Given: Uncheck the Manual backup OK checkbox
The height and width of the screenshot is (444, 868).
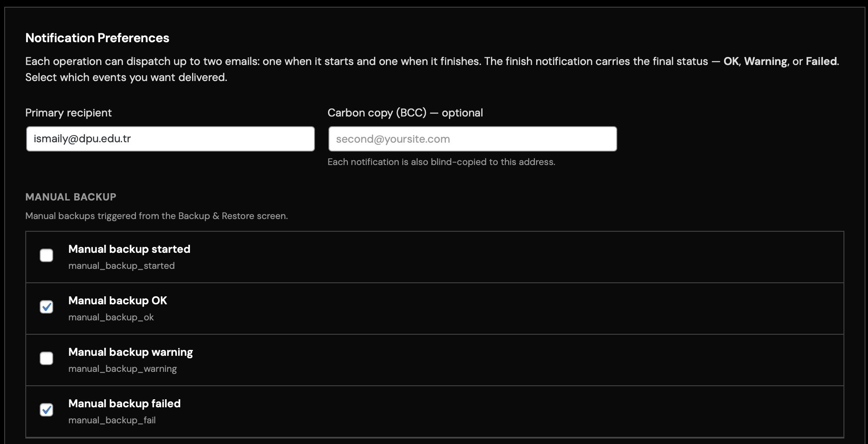Looking at the screenshot, I should click(x=46, y=307).
